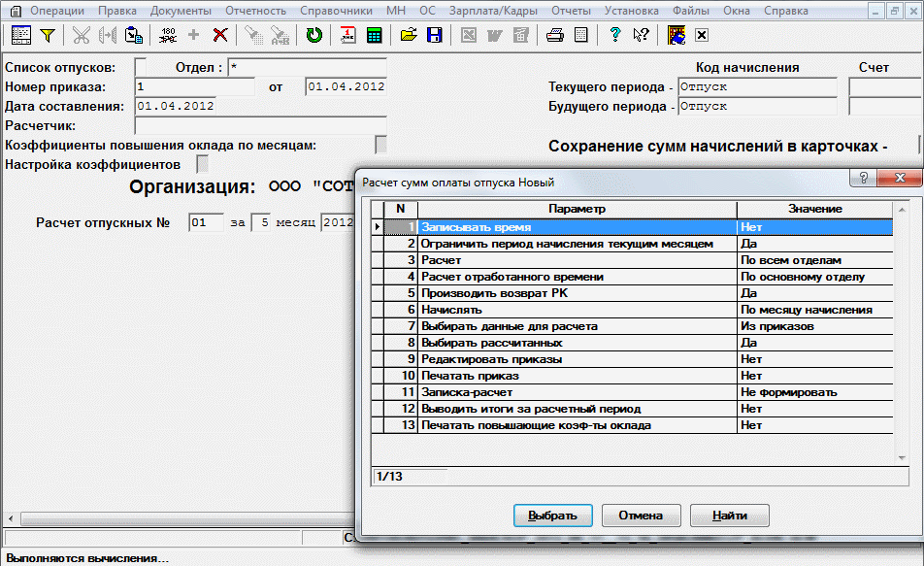Click the 180 number edit icon
Image resolution: width=924 pixels, height=566 pixels.
(x=168, y=35)
